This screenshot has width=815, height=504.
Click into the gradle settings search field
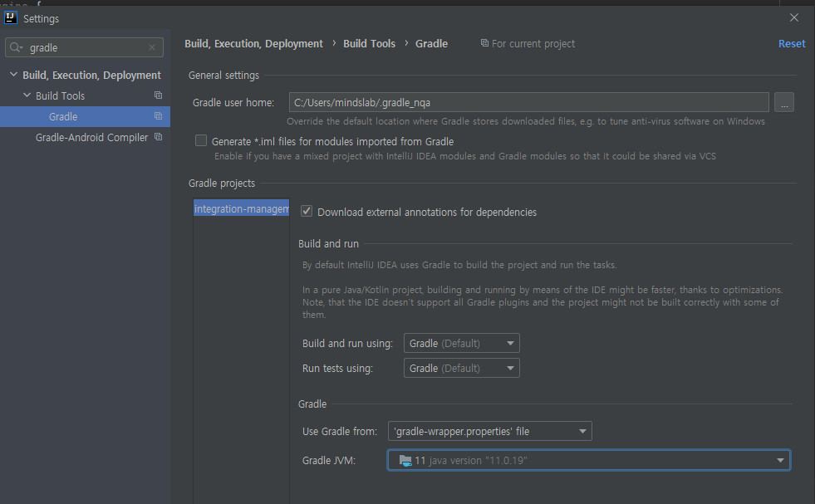pyautogui.click(x=84, y=47)
